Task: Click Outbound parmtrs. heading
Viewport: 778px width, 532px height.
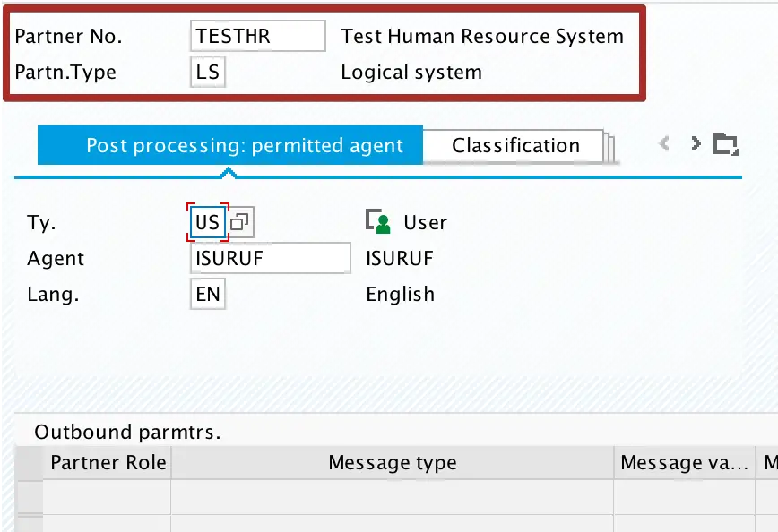Action: [127, 432]
